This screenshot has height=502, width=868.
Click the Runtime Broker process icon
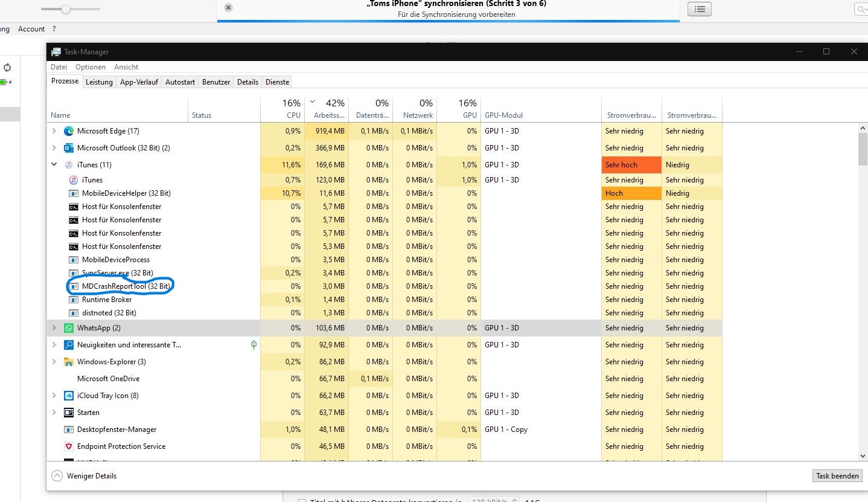point(73,300)
